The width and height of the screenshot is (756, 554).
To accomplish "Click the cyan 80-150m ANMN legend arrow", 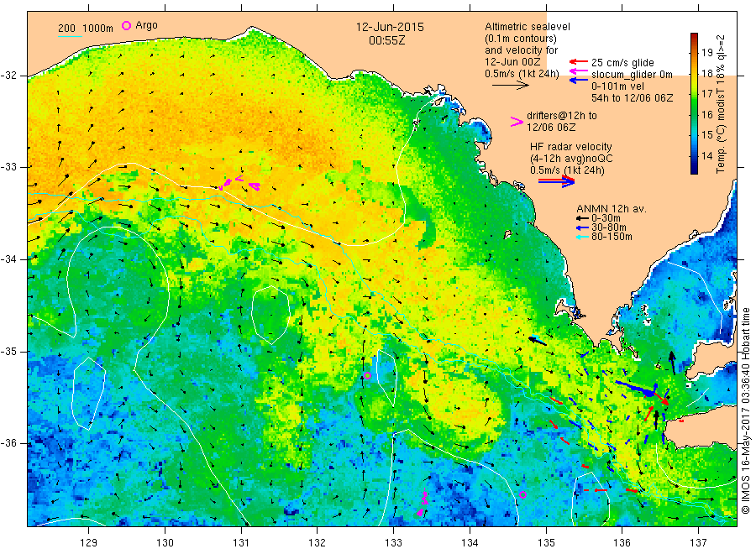I will pos(583,237).
